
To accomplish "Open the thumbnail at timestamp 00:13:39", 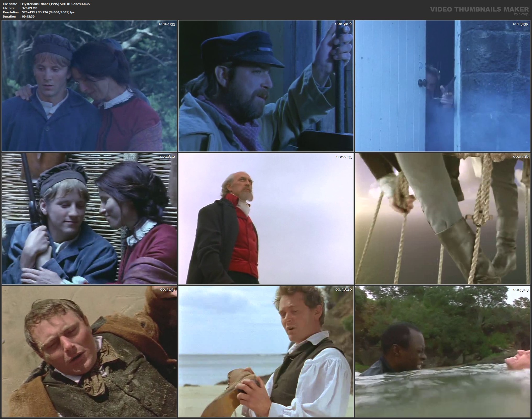I will click(x=442, y=86).
